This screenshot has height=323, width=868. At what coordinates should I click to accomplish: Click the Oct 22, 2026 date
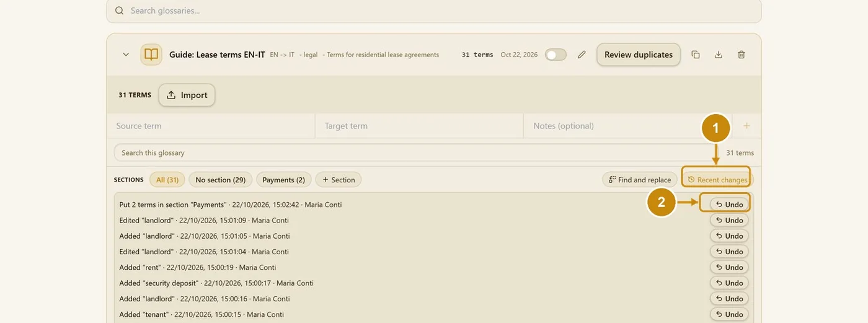pos(519,55)
